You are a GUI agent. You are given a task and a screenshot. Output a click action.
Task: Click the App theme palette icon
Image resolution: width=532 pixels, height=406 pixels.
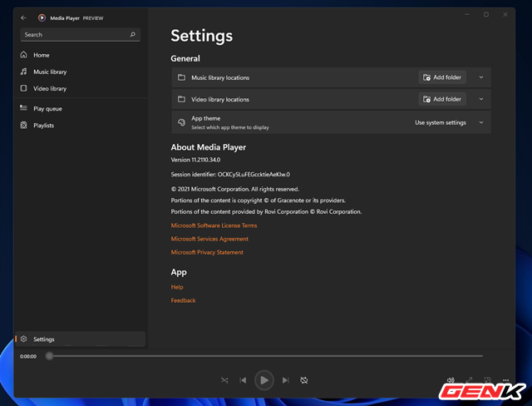(181, 122)
